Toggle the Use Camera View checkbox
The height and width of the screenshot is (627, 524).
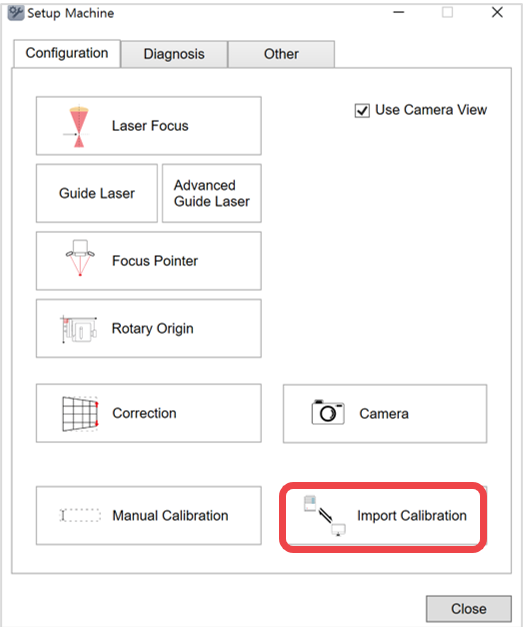pos(362,110)
